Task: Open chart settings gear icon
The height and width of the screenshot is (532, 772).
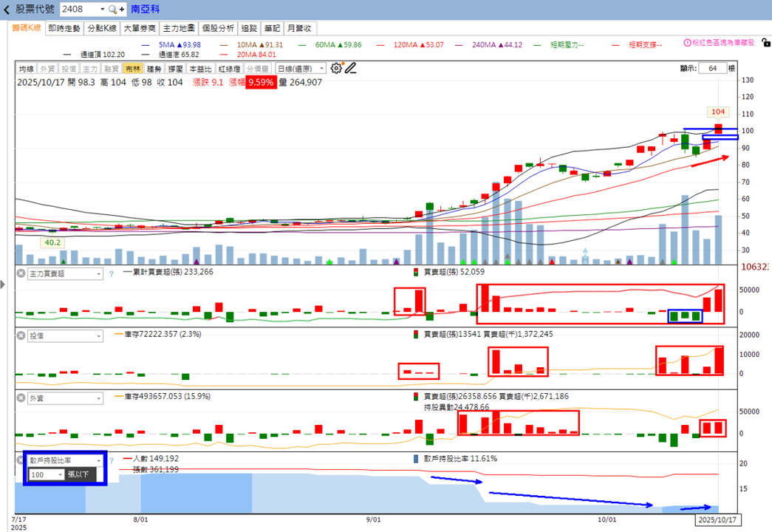Action: (x=336, y=69)
